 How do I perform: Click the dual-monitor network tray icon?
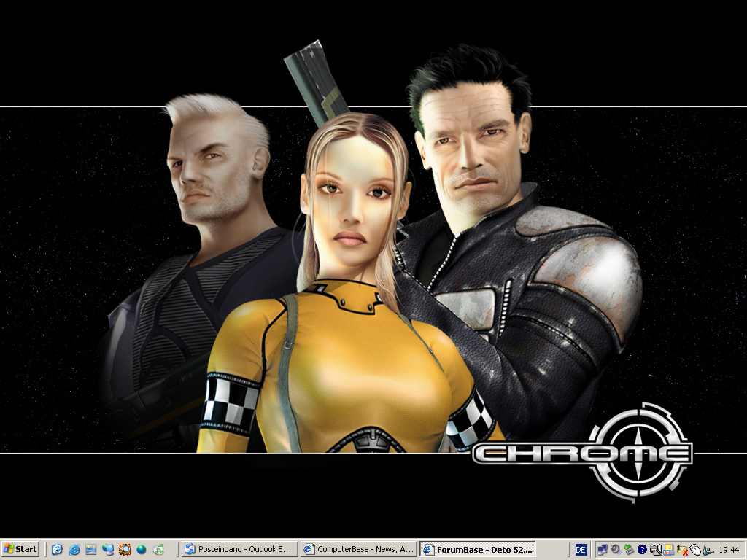(x=602, y=550)
